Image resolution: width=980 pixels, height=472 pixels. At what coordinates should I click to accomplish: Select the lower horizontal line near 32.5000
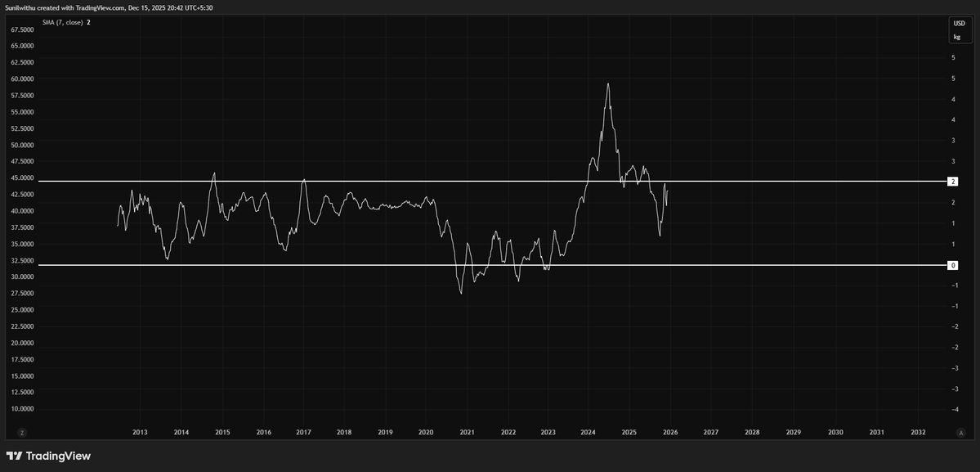(492, 265)
